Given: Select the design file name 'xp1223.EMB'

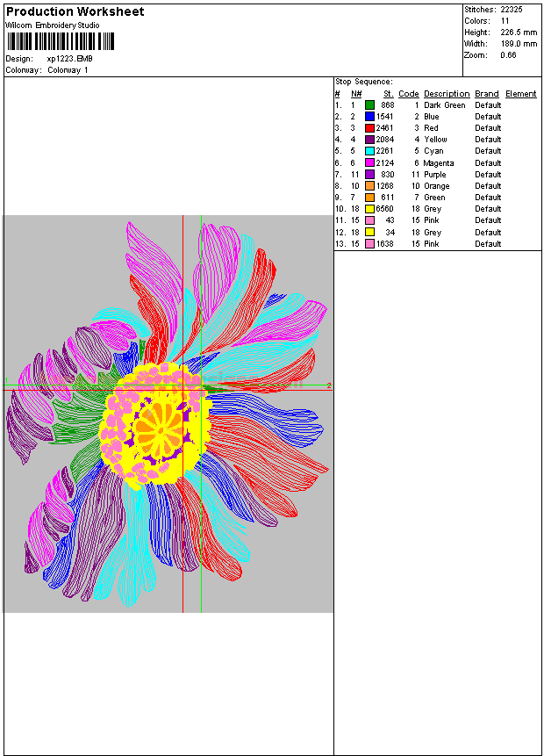Looking at the screenshot, I should coord(70,59).
